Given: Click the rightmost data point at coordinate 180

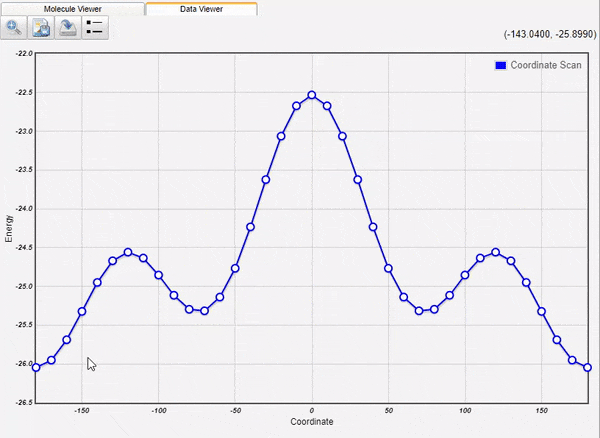Looking at the screenshot, I should (x=587, y=368).
